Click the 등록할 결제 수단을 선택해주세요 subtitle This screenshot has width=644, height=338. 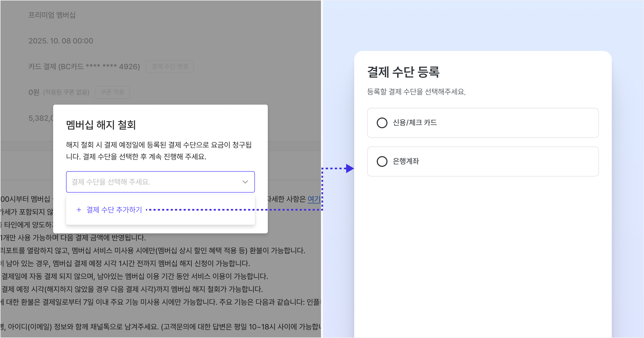(416, 92)
